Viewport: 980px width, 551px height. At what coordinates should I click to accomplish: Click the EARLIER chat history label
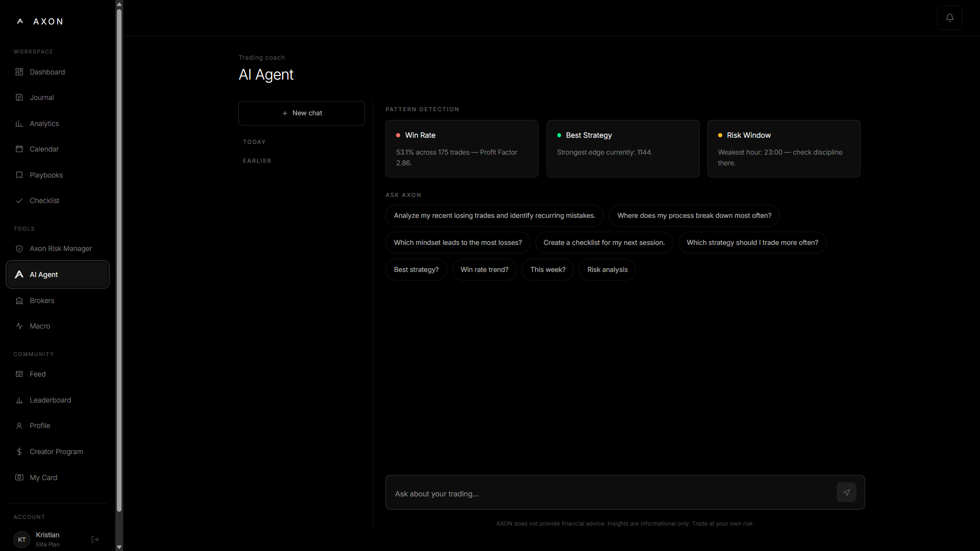coord(257,161)
